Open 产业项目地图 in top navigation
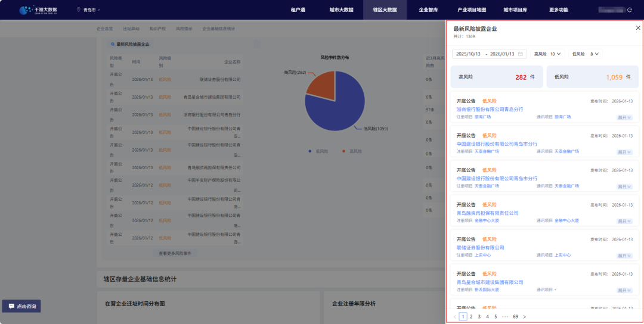Viewport: 644px width, 324px height. coord(472,10)
